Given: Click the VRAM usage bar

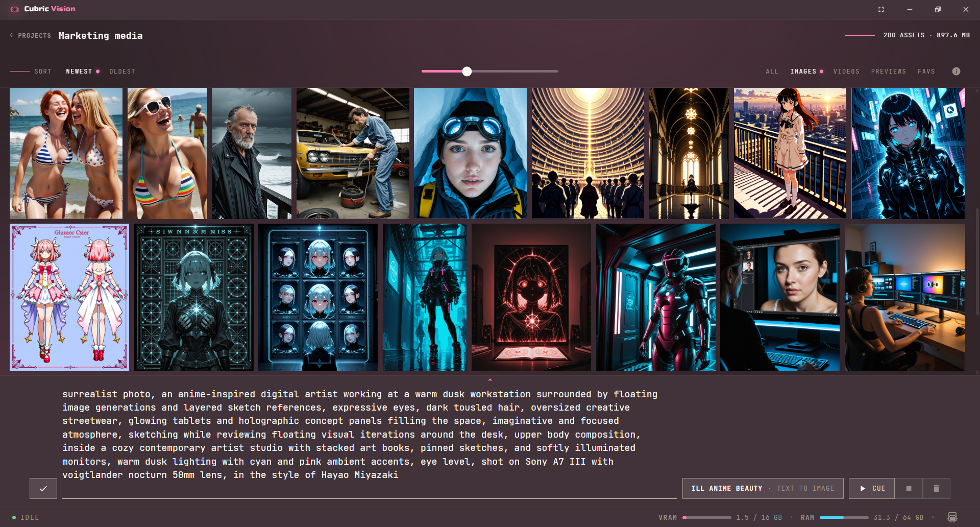Looking at the screenshot, I should click(x=707, y=517).
